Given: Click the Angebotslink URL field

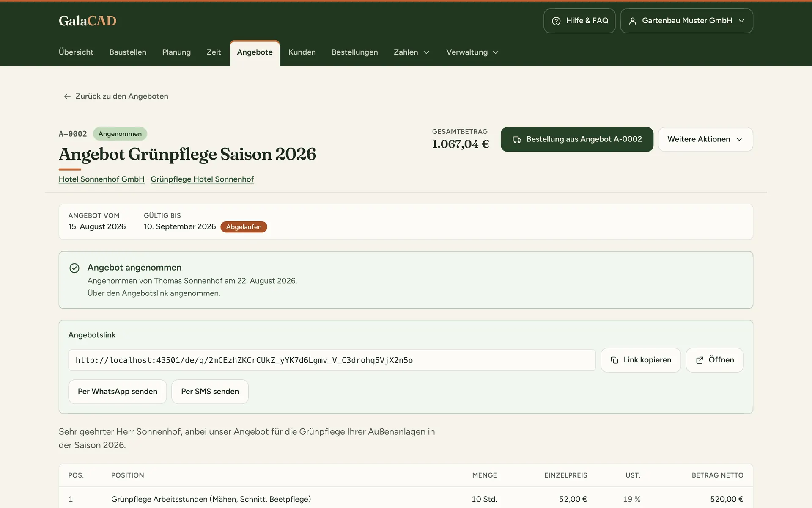Looking at the screenshot, I should tap(332, 360).
